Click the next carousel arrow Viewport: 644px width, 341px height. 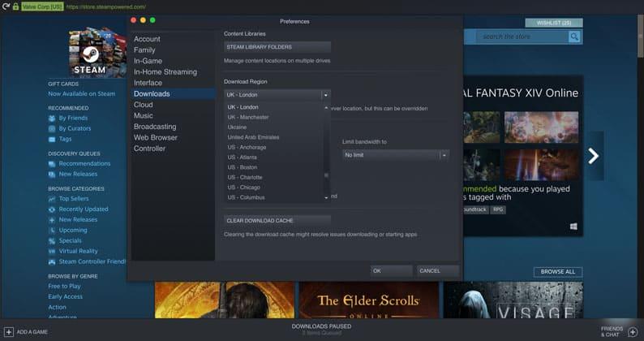pyautogui.click(x=593, y=156)
